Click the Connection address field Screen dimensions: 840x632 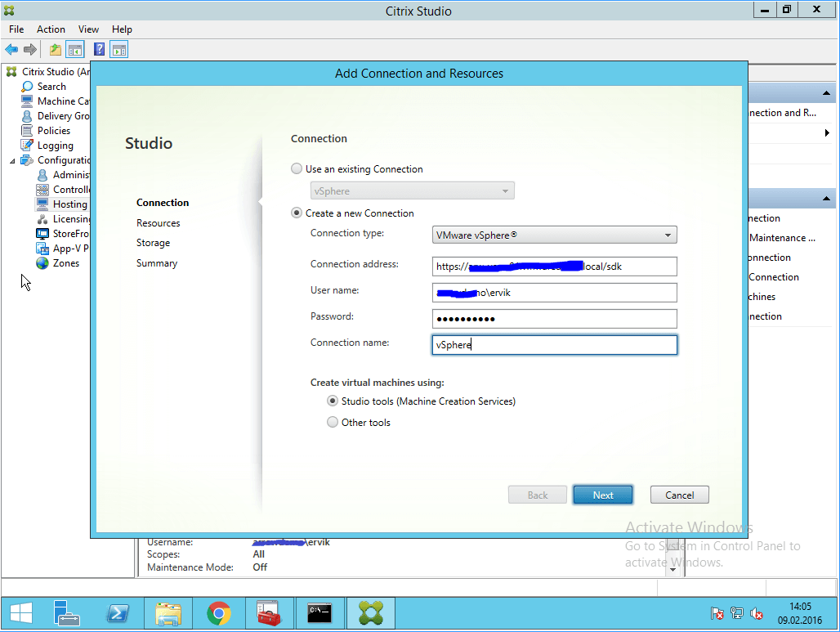pyautogui.click(x=555, y=267)
